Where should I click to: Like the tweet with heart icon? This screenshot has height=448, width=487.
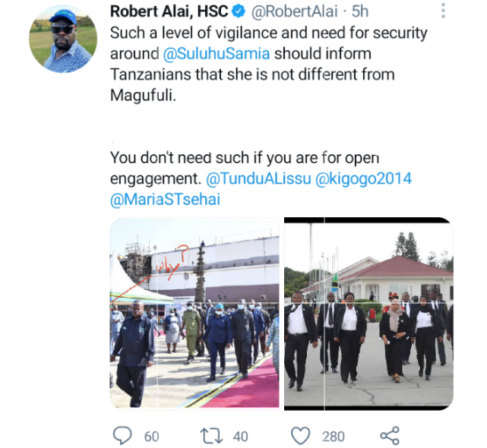coord(300,436)
